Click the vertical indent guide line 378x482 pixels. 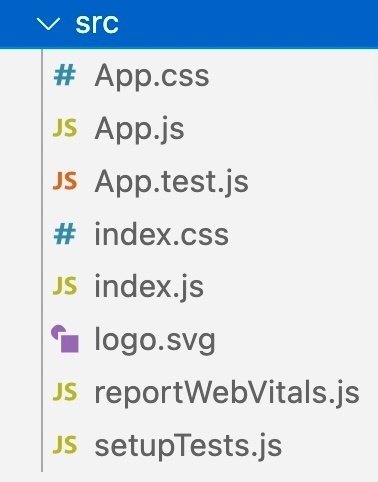click(42, 261)
